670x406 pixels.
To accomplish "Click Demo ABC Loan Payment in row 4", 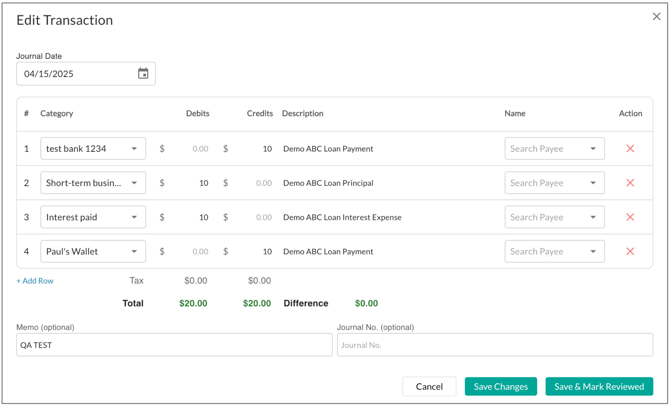I will pyautogui.click(x=328, y=252).
